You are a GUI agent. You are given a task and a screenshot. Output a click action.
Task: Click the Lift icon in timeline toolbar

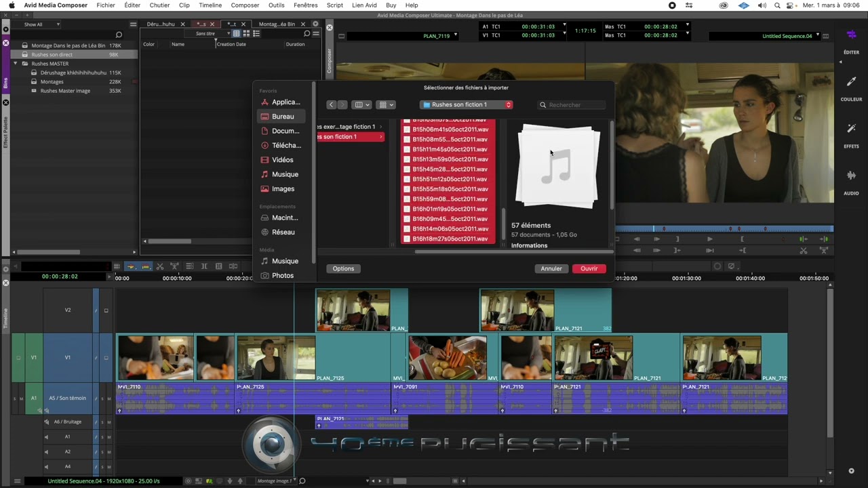(175, 266)
